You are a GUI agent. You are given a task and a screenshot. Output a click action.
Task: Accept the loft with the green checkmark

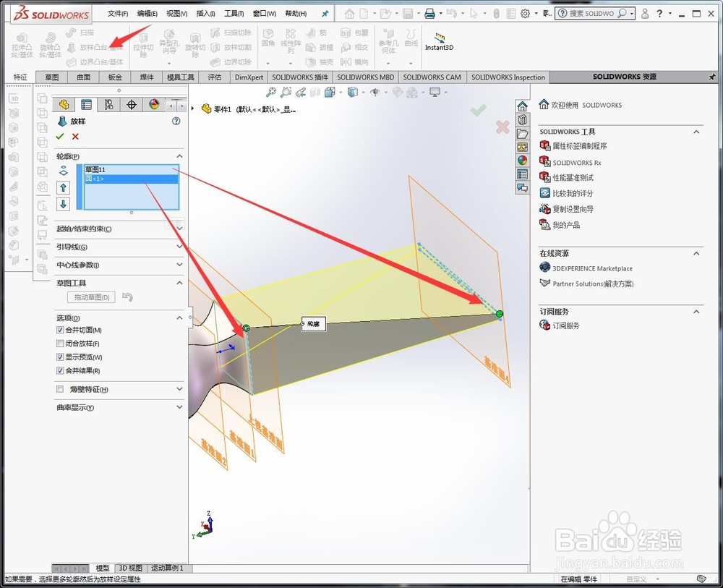[59, 137]
